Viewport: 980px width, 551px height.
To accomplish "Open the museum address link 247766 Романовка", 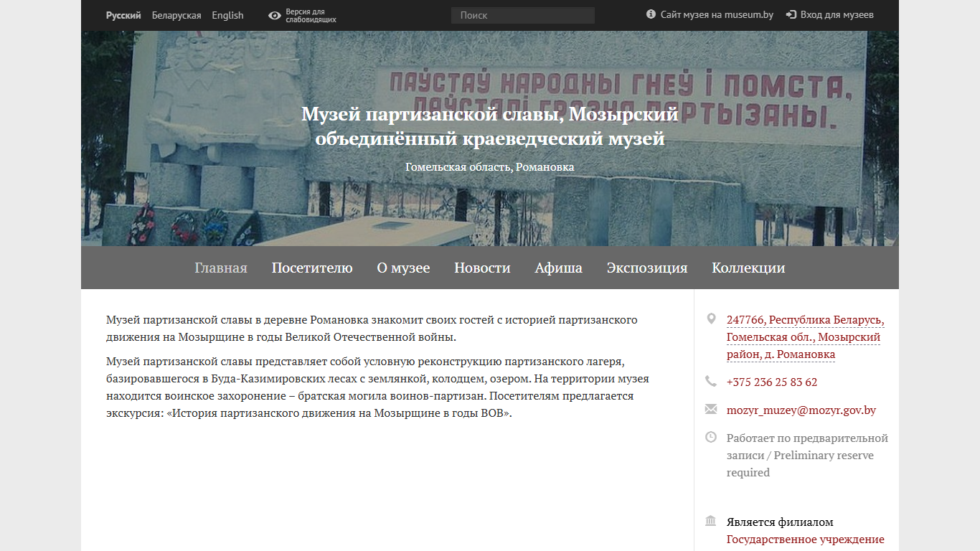I will tap(805, 337).
